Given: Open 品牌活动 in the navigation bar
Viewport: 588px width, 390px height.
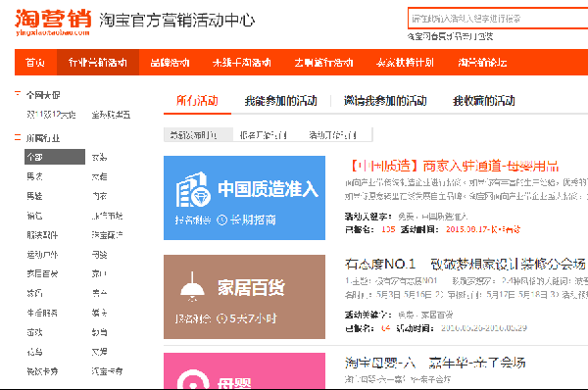Looking at the screenshot, I should (170, 63).
